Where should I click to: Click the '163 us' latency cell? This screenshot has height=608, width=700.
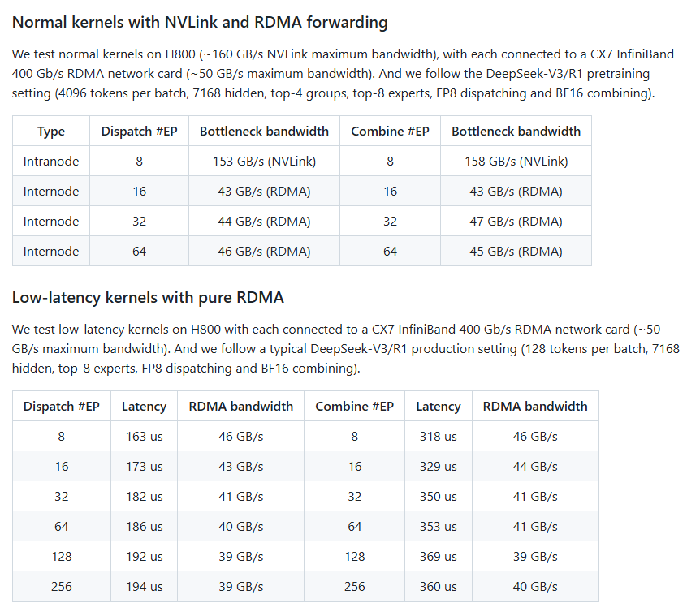[x=145, y=436]
